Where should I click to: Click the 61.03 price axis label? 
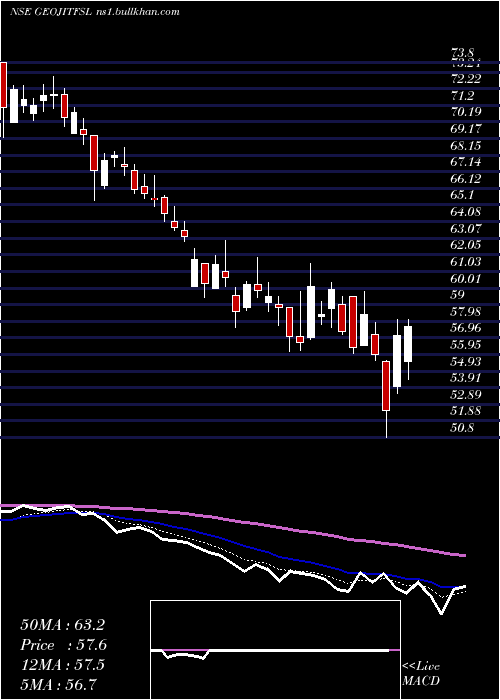468,262
